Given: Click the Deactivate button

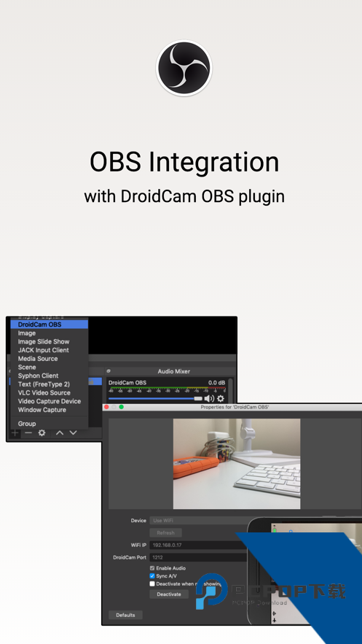Looking at the screenshot, I should click(169, 594).
